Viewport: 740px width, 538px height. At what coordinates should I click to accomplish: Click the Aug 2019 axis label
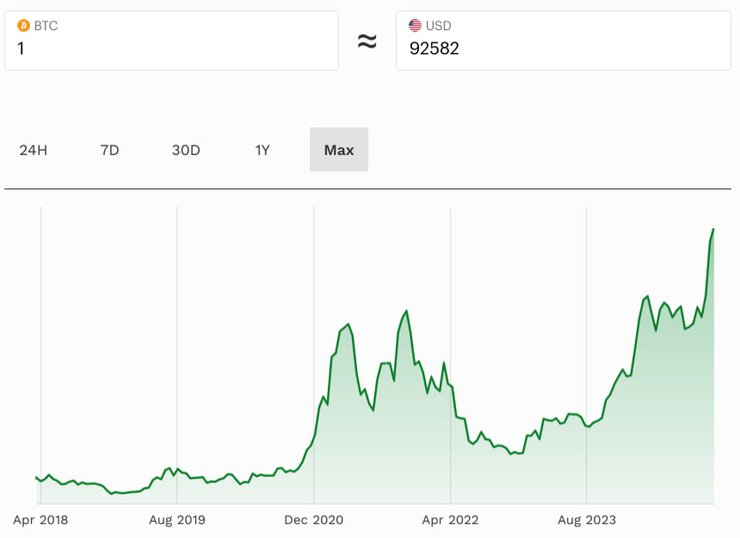coord(177,520)
